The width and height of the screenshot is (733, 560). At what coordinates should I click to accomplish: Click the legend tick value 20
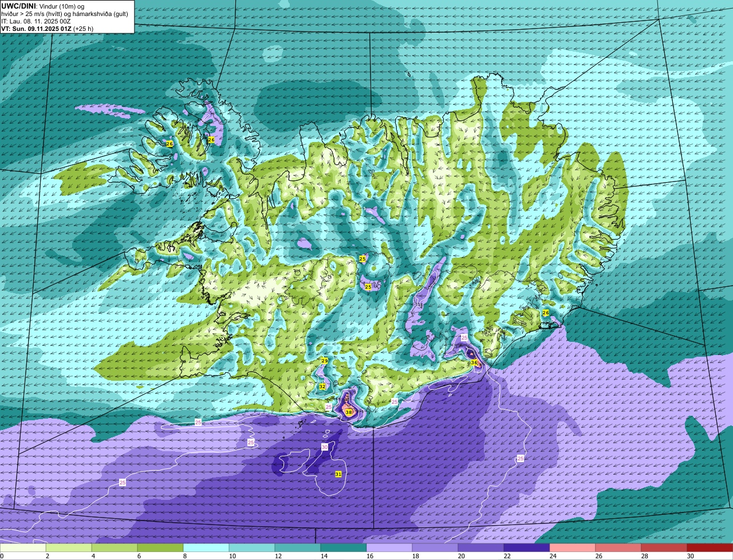(x=461, y=556)
